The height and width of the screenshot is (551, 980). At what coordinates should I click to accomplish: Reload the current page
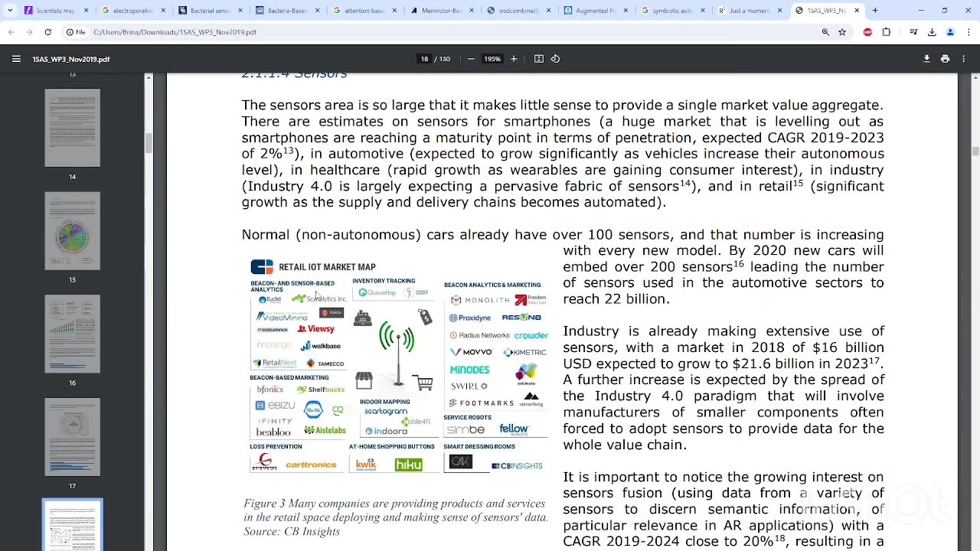tap(47, 32)
